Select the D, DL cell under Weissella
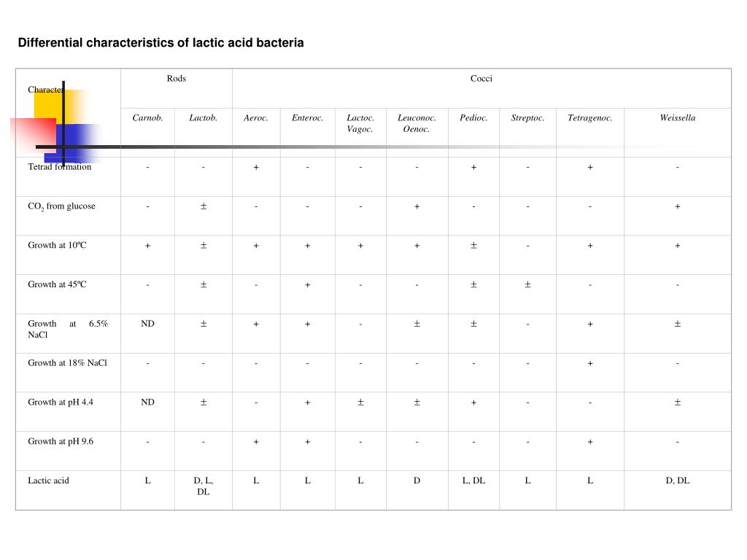 [678, 481]
